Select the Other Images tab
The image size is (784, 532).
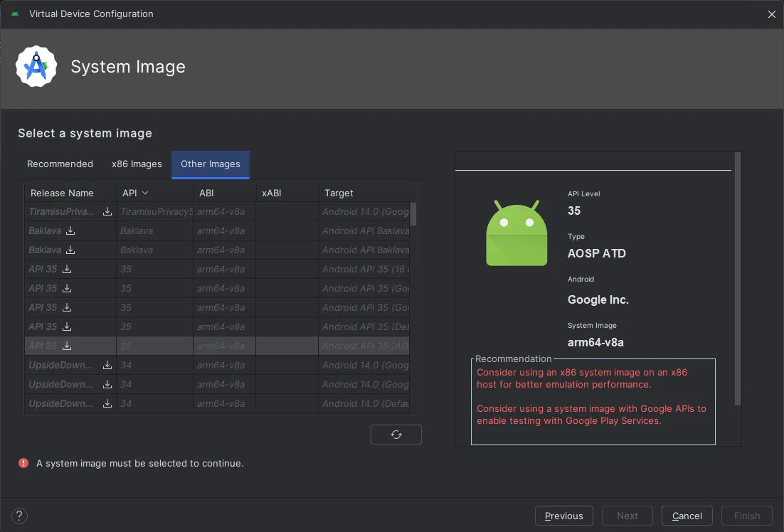tap(211, 164)
